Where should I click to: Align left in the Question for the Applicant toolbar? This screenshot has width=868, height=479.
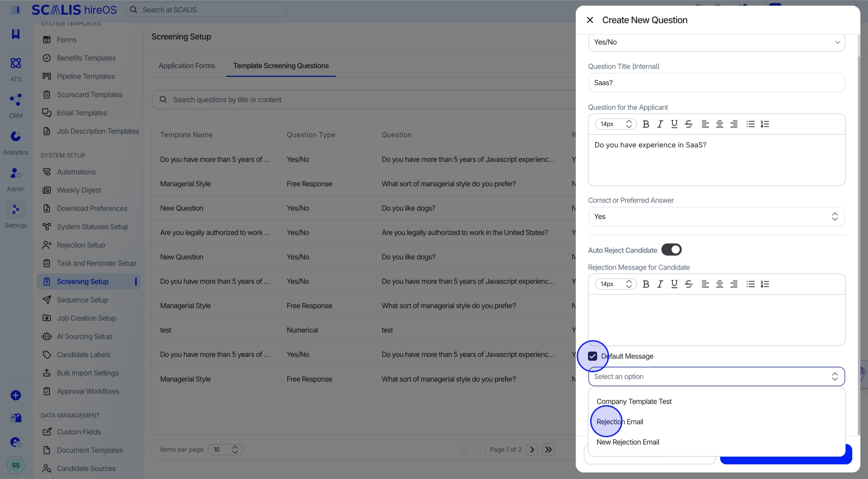[705, 124]
